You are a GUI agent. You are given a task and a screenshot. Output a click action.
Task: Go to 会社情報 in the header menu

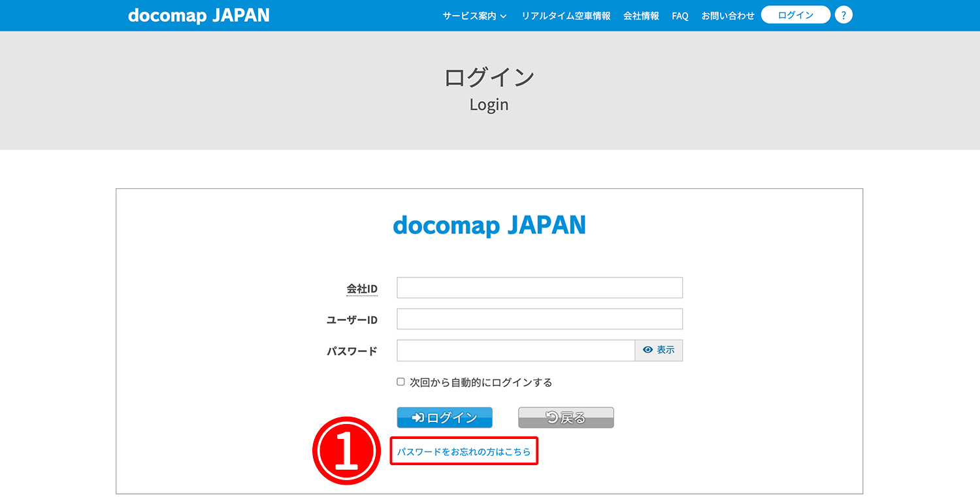pos(640,15)
